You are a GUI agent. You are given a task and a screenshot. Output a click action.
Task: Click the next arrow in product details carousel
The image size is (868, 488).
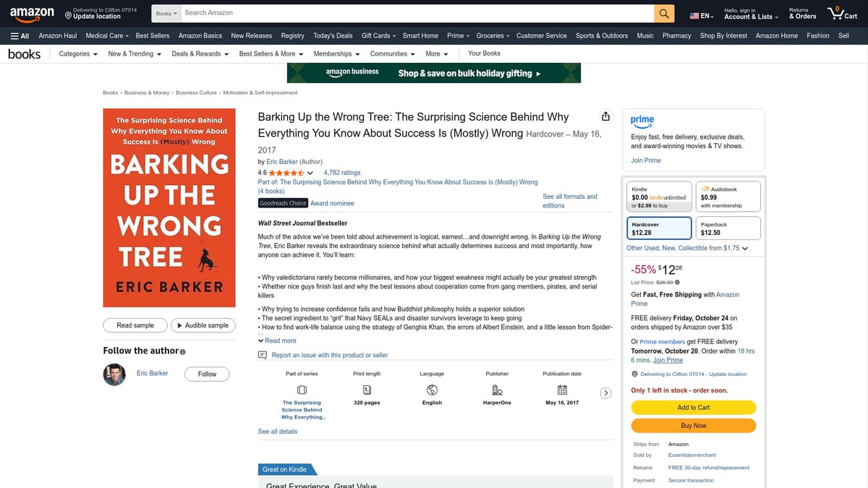pos(606,393)
